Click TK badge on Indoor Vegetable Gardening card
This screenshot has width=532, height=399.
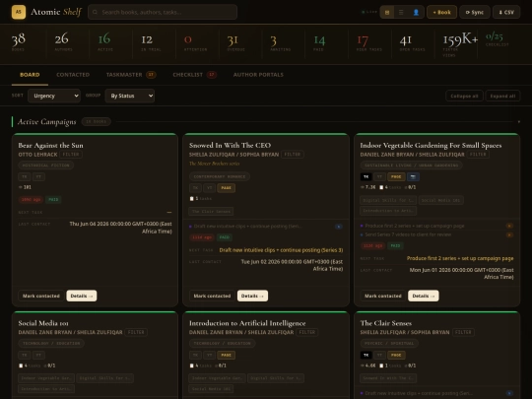tap(366, 176)
